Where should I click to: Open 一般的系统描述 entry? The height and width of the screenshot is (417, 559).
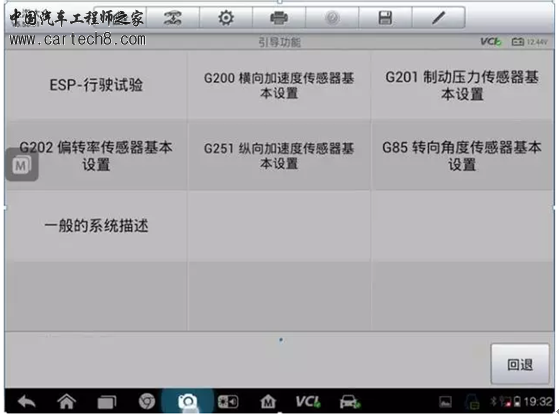pos(96,226)
